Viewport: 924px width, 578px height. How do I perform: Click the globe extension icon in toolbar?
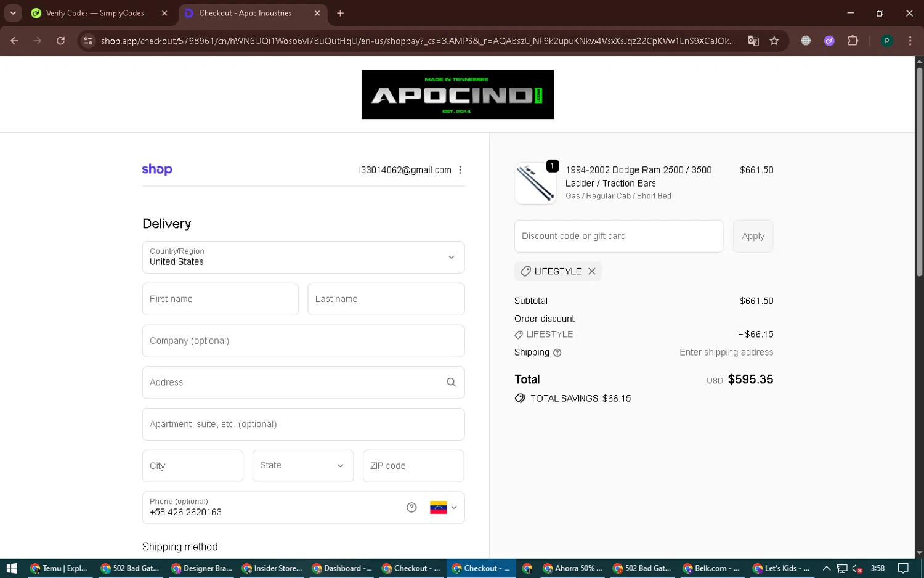pyautogui.click(x=806, y=41)
